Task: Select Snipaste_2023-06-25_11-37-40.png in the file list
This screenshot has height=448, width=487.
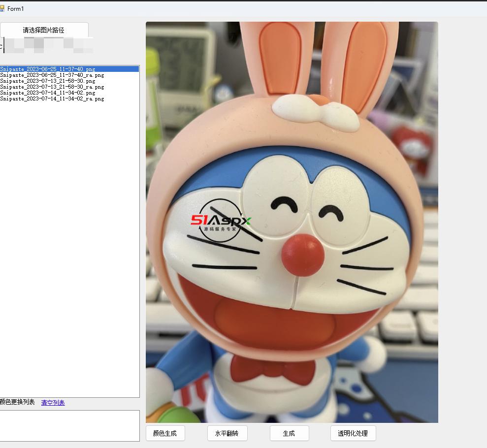Action: coord(48,69)
